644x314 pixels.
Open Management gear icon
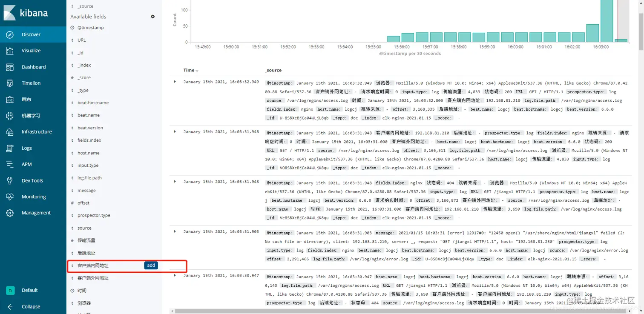point(10,213)
